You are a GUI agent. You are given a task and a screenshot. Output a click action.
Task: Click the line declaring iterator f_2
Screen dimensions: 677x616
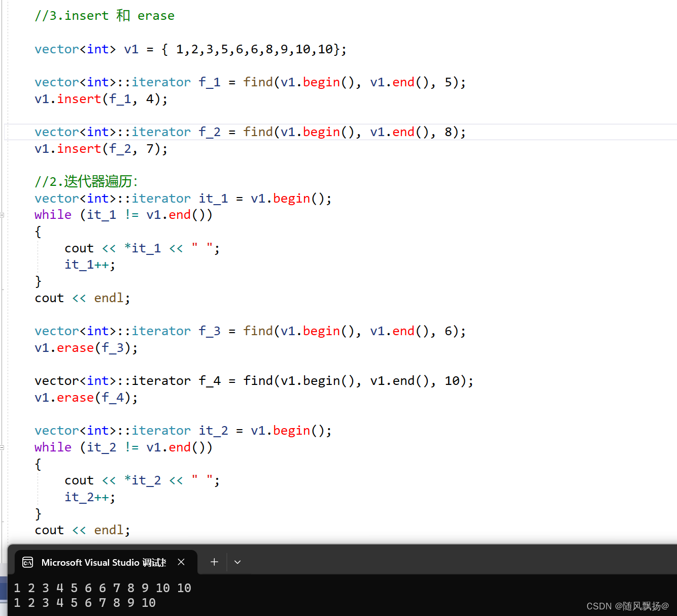250,132
